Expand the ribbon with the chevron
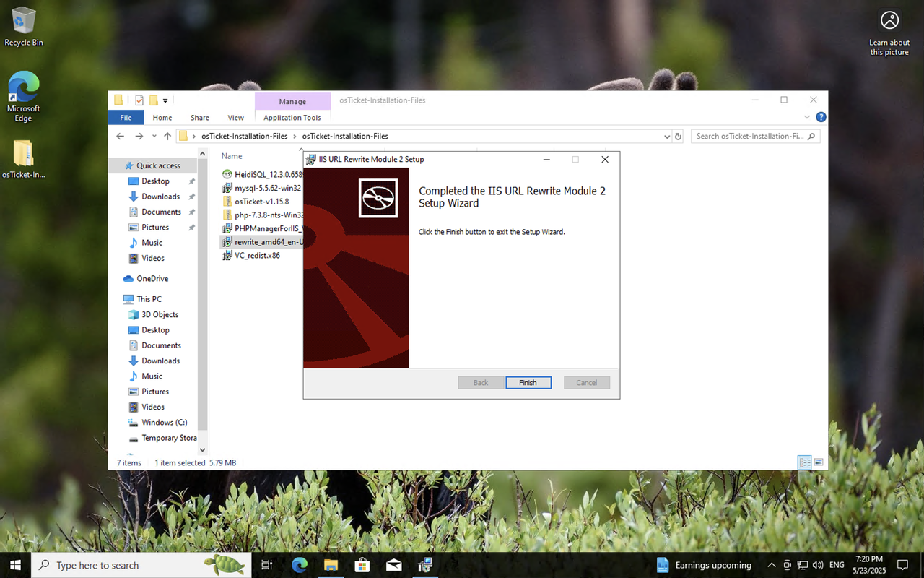This screenshot has width=924, height=578. click(807, 117)
